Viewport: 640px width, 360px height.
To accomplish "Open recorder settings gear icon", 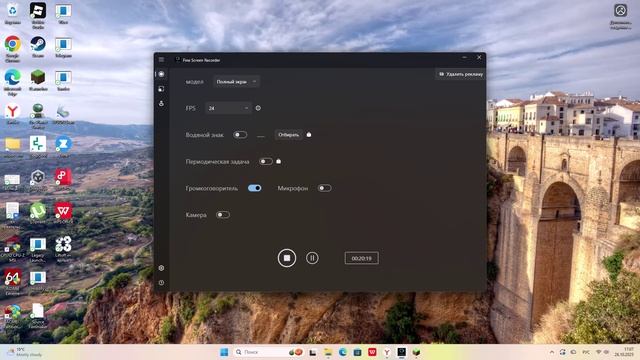I will point(162,268).
